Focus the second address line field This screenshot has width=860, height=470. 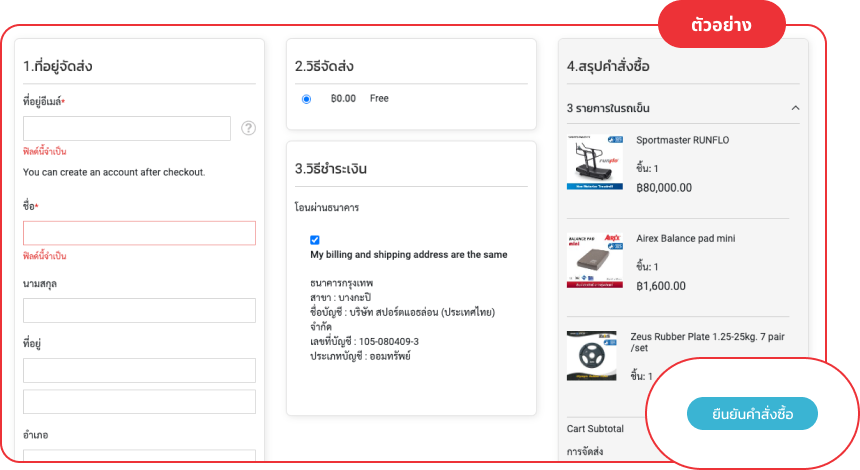(x=139, y=401)
